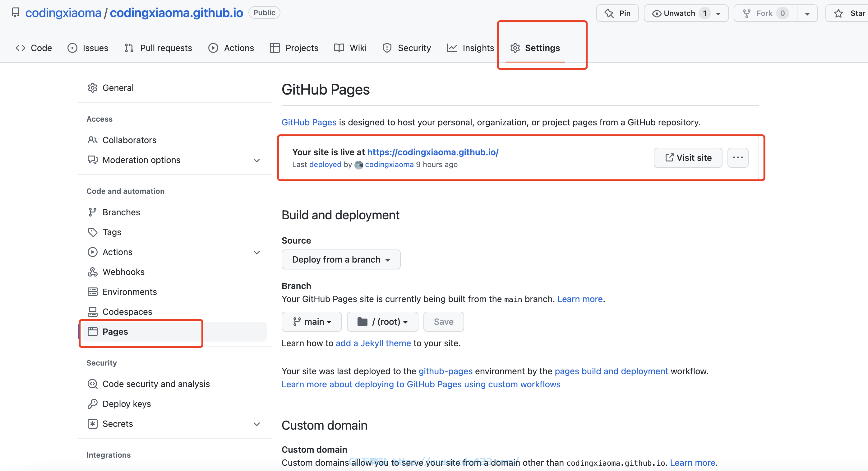The height and width of the screenshot is (471, 868).
Task: Open pages build and deployment workflow link
Action: coord(611,371)
